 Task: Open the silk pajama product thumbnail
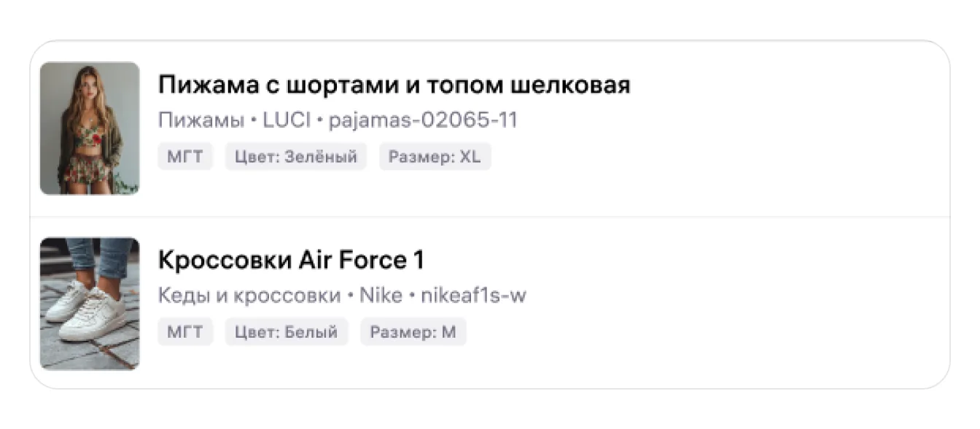[90, 128]
